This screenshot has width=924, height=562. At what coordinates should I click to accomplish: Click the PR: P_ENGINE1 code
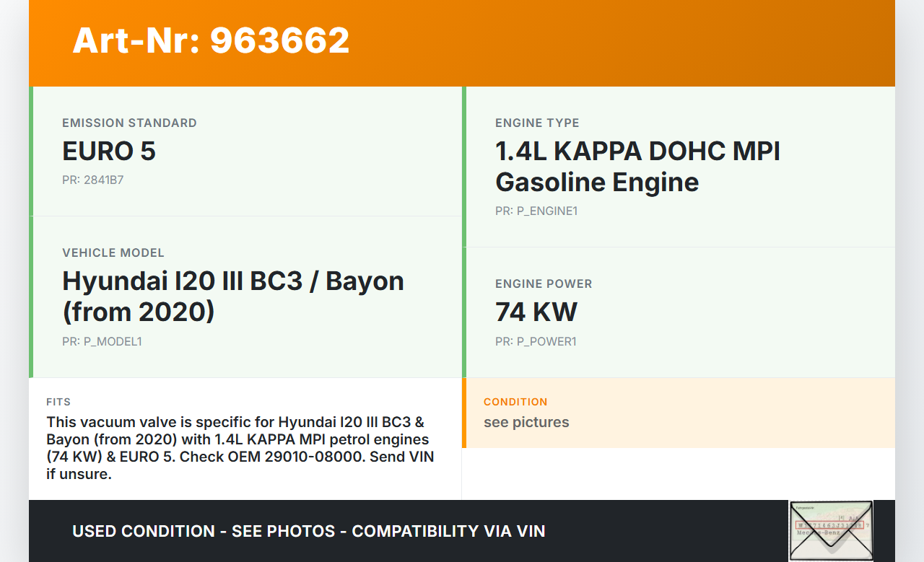[x=536, y=211]
